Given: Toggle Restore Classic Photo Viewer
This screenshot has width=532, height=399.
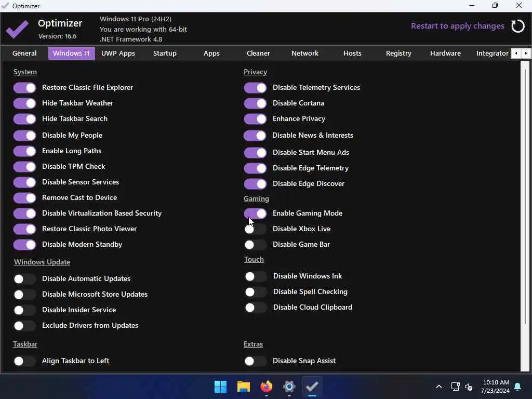Looking at the screenshot, I should (x=24, y=229).
